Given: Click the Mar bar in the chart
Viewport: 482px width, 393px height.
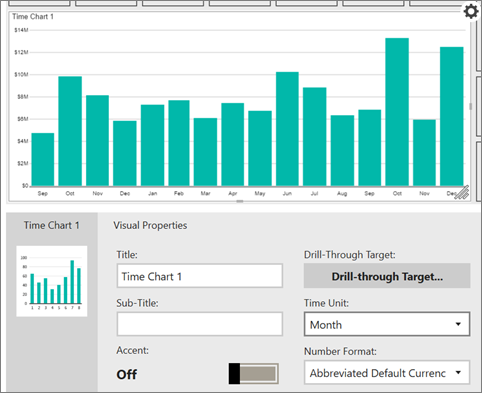Looking at the screenshot, I should coord(205,152).
